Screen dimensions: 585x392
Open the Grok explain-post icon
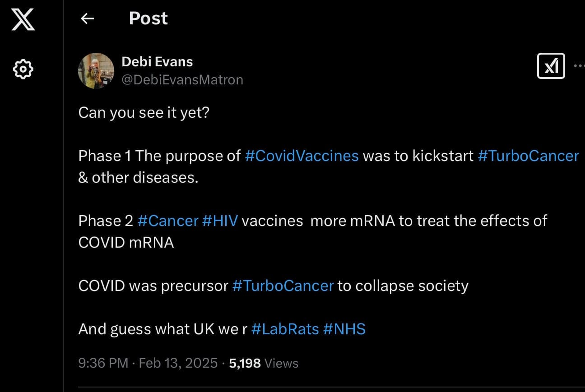click(x=551, y=66)
